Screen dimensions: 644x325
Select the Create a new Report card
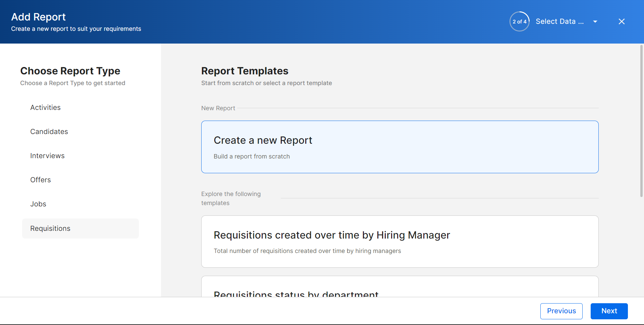click(x=399, y=147)
